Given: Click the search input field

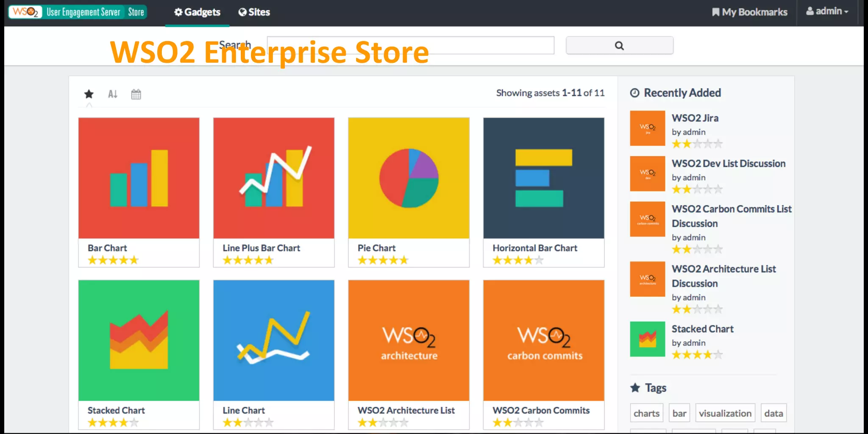Looking at the screenshot, I should pyautogui.click(x=410, y=45).
